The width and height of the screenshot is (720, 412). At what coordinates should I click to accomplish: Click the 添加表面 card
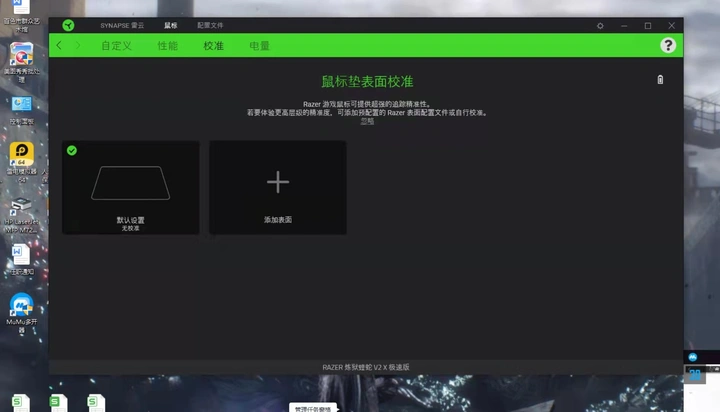pos(278,187)
